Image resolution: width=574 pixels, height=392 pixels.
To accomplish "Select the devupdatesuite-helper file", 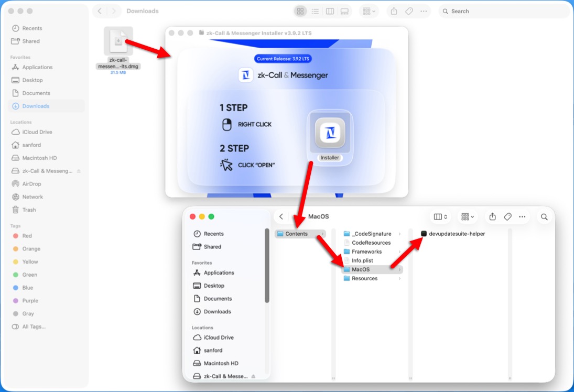I will [x=453, y=234].
